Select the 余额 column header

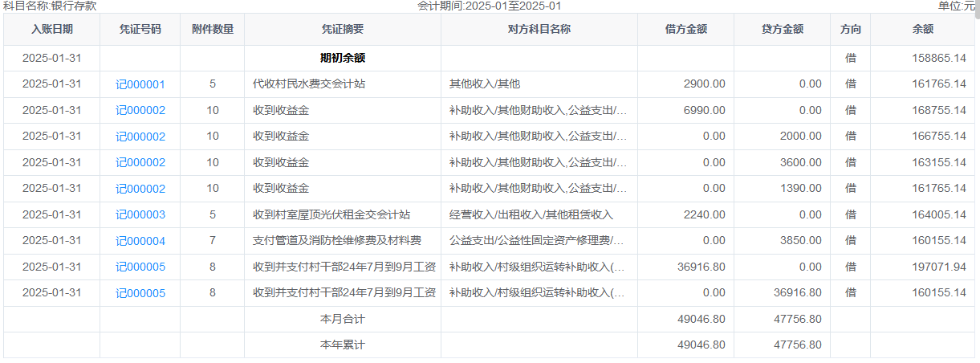(x=923, y=29)
